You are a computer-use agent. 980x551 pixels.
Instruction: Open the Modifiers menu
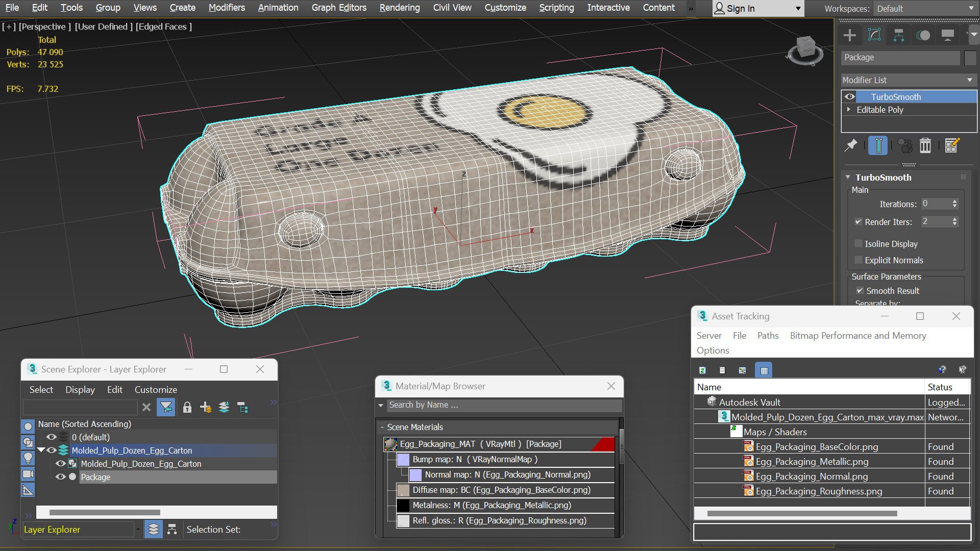(x=227, y=8)
